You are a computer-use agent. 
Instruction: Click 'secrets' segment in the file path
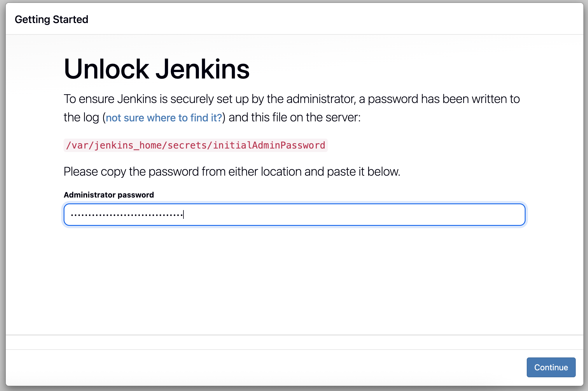[187, 145]
